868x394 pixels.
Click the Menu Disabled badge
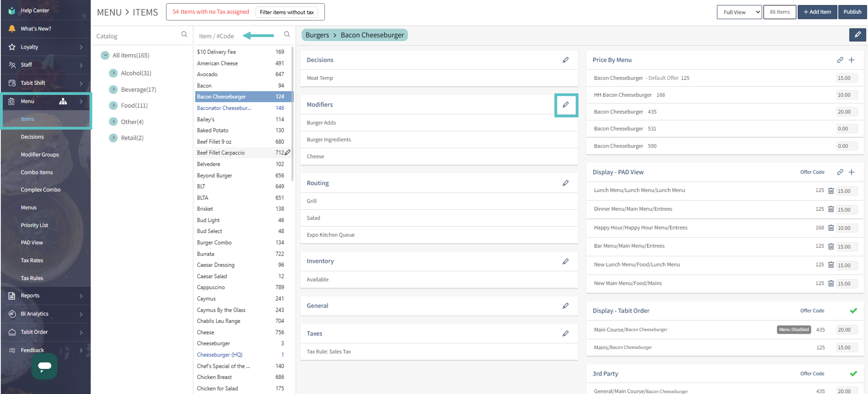793,330
